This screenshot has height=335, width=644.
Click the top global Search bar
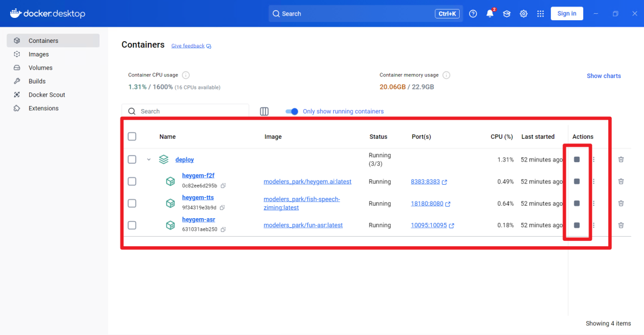coord(366,14)
